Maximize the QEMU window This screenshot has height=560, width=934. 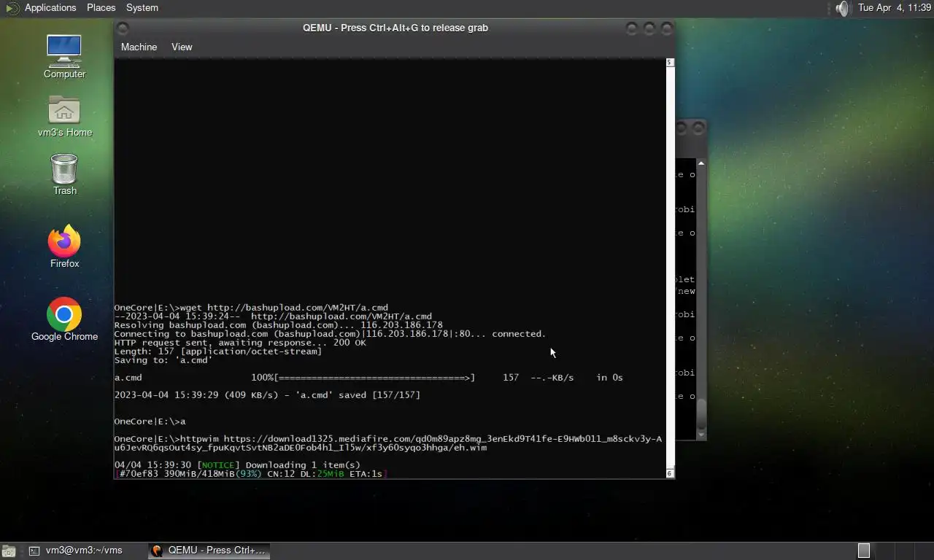[x=649, y=28]
